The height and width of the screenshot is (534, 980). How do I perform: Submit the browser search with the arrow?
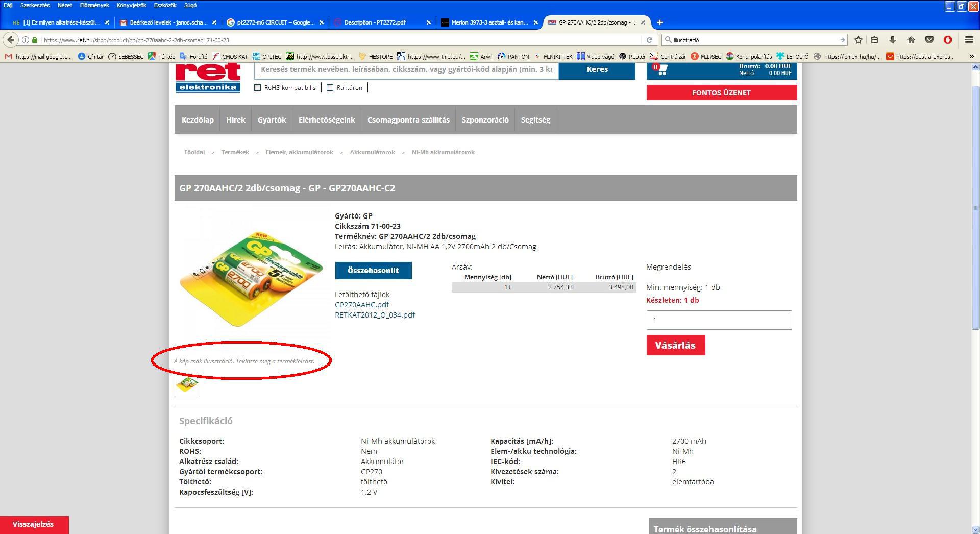[842, 40]
